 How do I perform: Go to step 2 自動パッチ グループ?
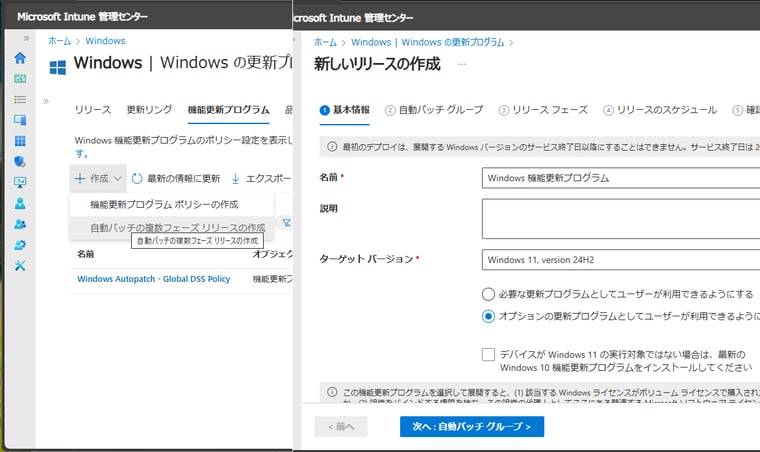tap(434, 110)
